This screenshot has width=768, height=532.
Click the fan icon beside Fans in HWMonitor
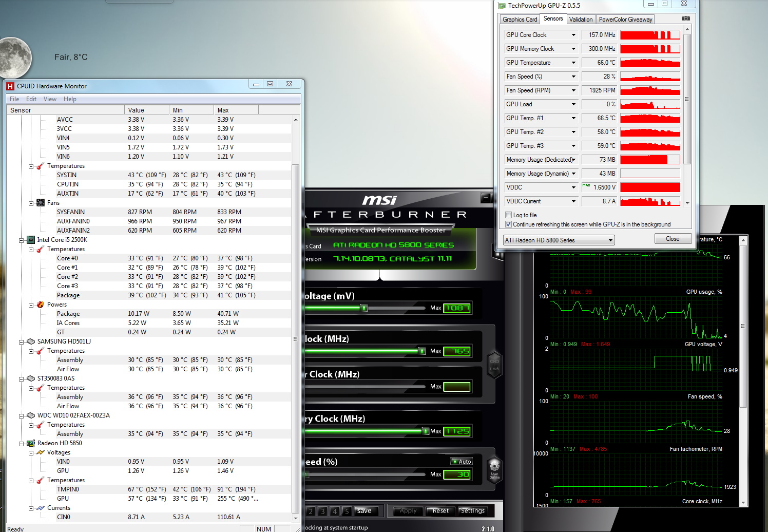[41, 203]
